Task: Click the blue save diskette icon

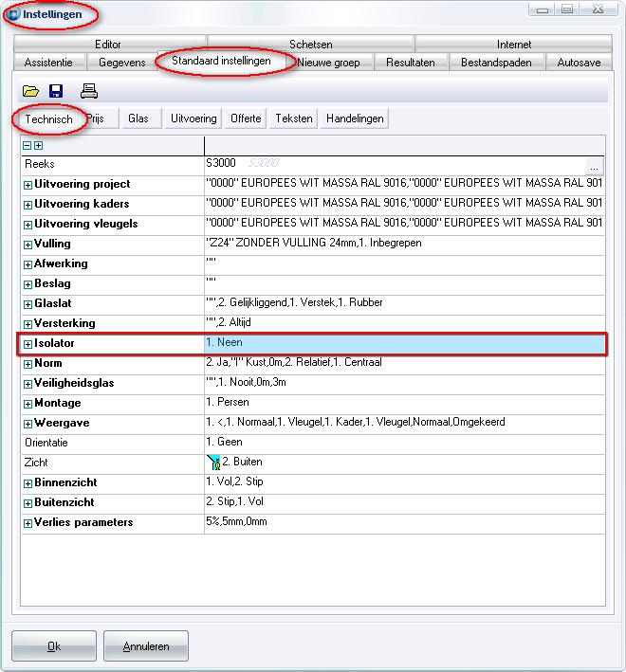Action: (56, 91)
